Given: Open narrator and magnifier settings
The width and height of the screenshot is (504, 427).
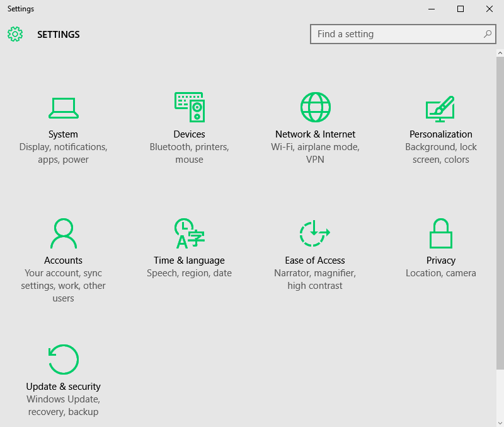Looking at the screenshot, I should 315,279.
